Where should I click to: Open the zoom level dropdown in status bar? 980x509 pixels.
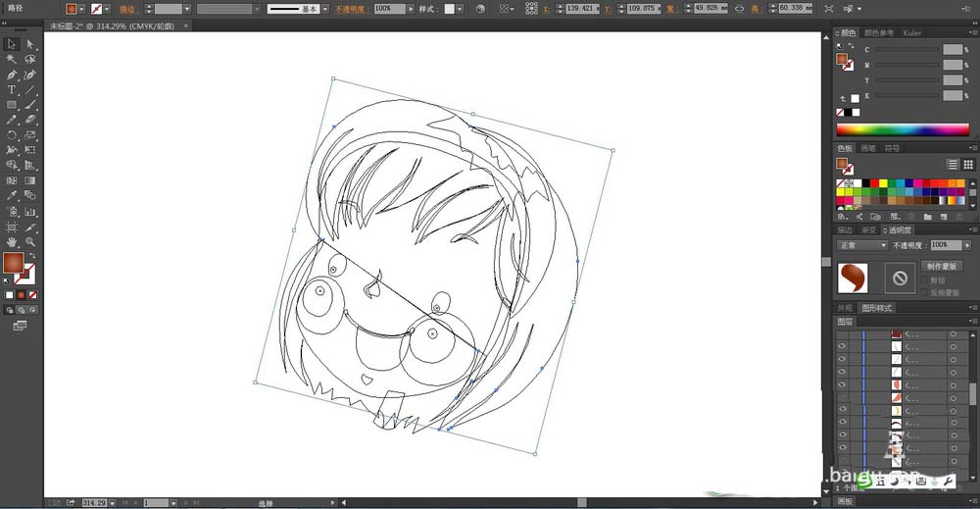(113, 503)
